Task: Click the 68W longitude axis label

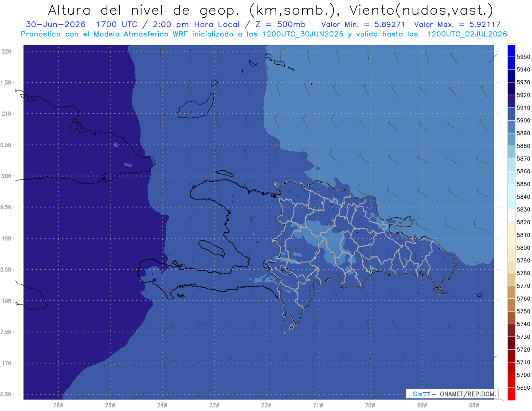Action: point(474,405)
